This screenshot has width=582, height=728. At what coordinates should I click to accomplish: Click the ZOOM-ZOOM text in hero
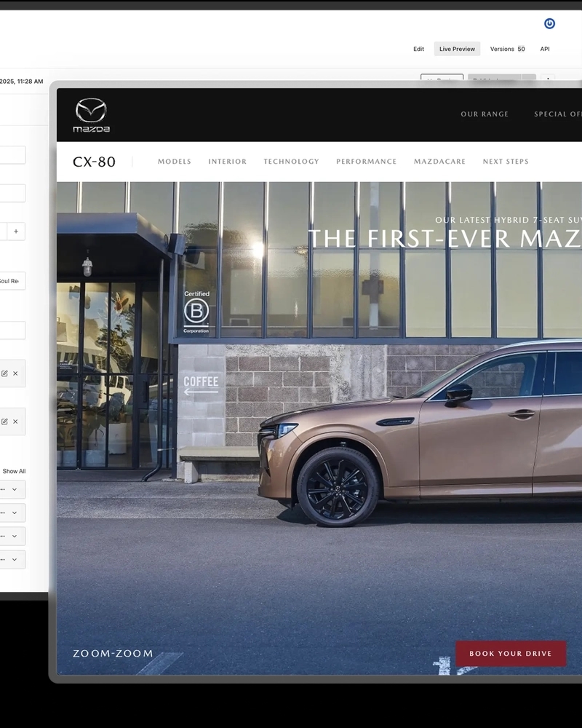point(113,653)
